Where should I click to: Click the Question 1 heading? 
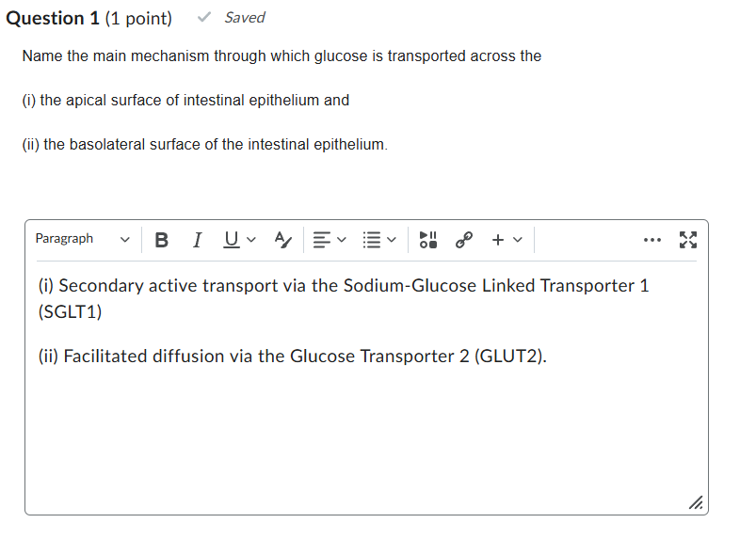[x=53, y=18]
